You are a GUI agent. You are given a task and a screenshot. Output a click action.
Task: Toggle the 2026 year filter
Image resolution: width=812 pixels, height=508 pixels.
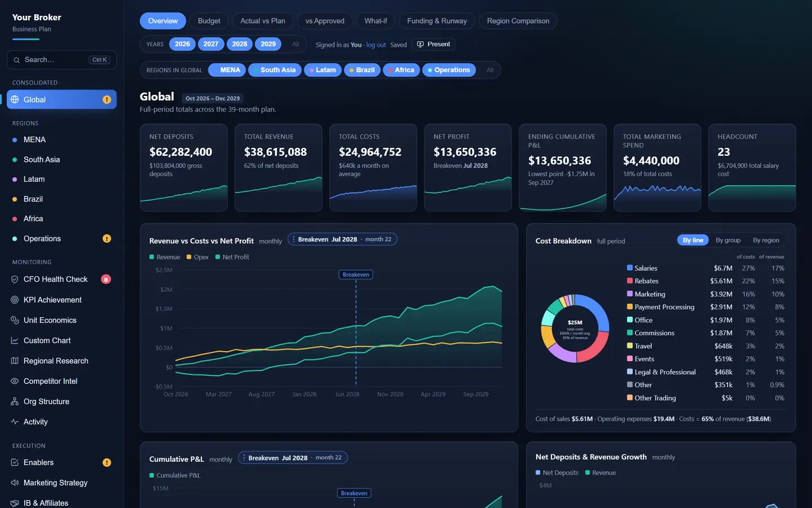(x=182, y=44)
